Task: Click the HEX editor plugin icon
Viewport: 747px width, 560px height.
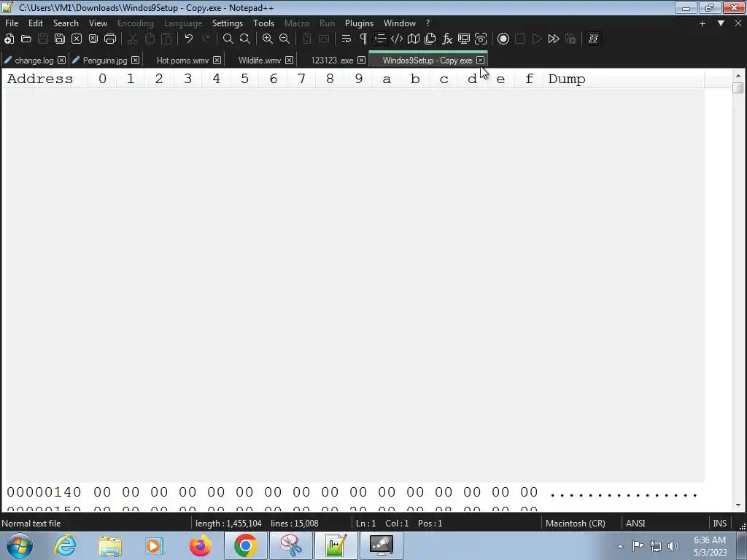Action: pyautogui.click(x=593, y=39)
